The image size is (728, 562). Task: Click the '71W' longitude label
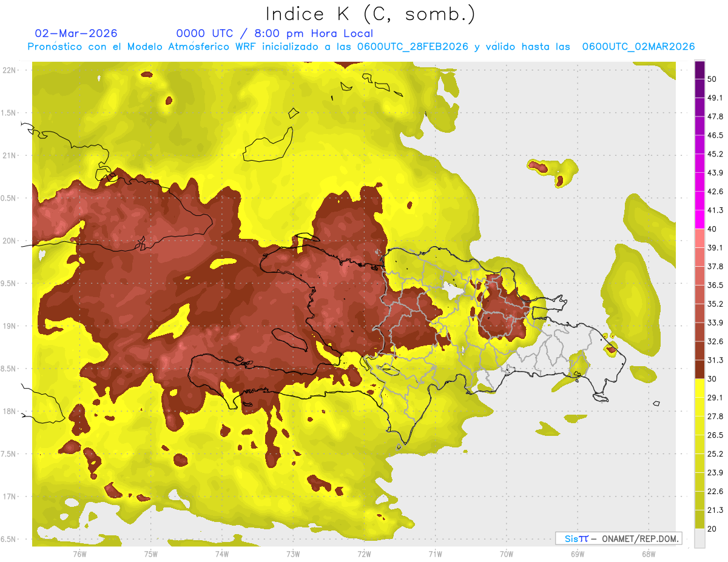tap(435, 554)
